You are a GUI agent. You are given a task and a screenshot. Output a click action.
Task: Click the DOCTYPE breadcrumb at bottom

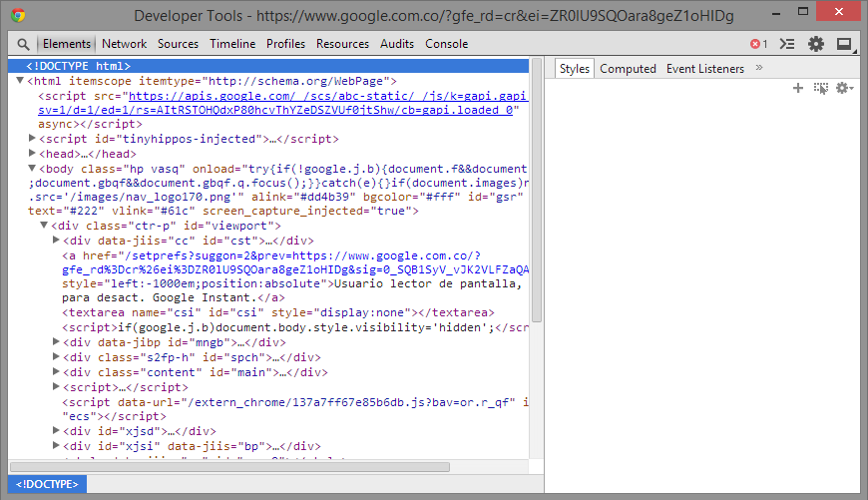tap(47, 484)
